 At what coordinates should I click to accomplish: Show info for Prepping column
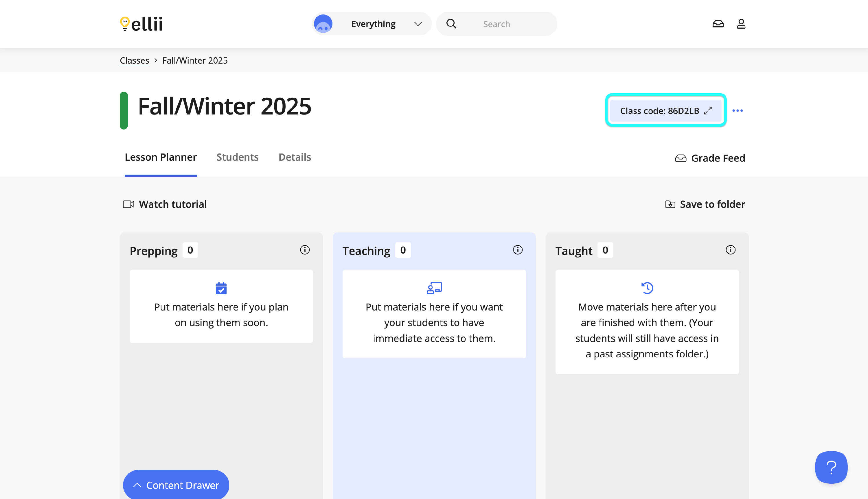click(305, 250)
